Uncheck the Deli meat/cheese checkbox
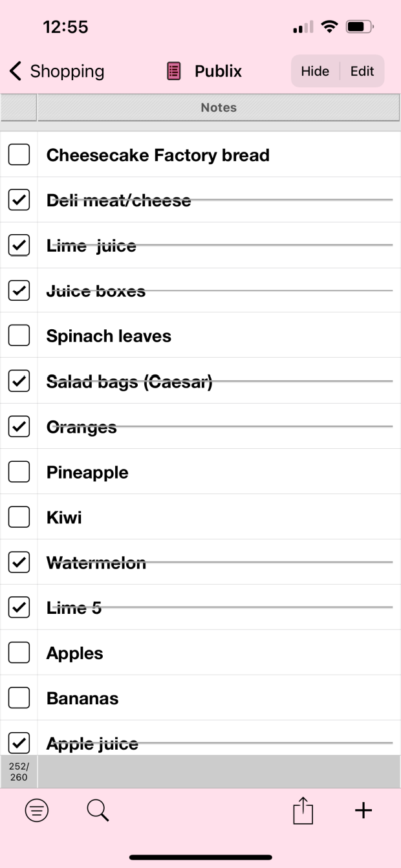401x868 pixels. (x=19, y=200)
